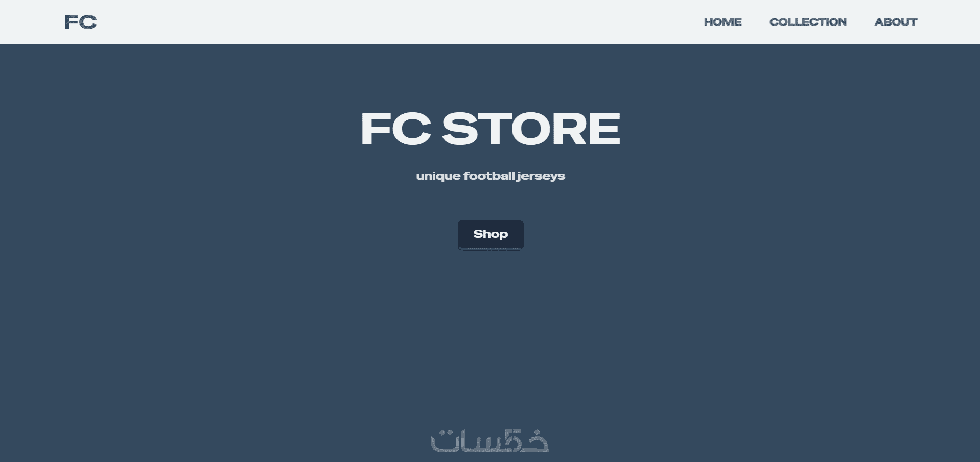Click the FC logo in the header

pos(80,22)
